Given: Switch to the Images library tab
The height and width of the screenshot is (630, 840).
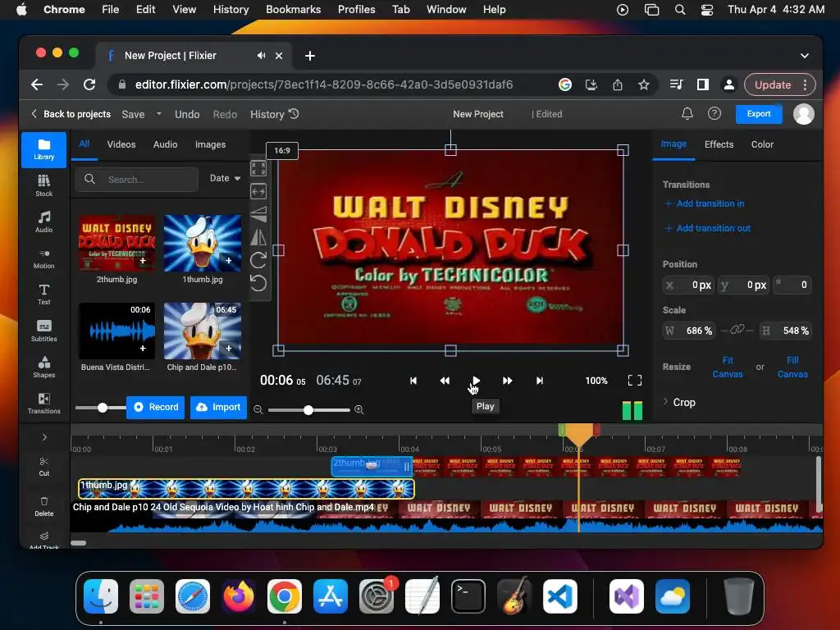Looking at the screenshot, I should pos(210,144).
